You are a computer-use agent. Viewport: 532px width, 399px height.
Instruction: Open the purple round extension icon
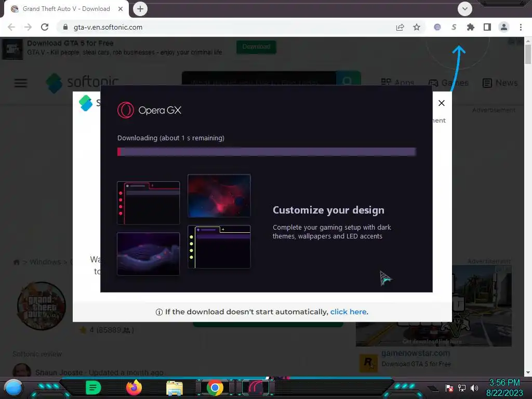coord(437,27)
